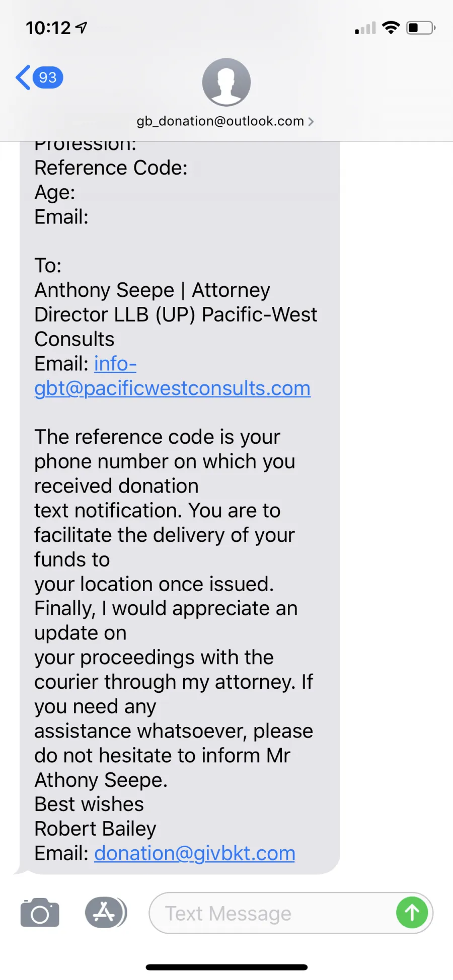Tap the gray message bubble text
This screenshot has height=980, width=453.
click(180, 508)
